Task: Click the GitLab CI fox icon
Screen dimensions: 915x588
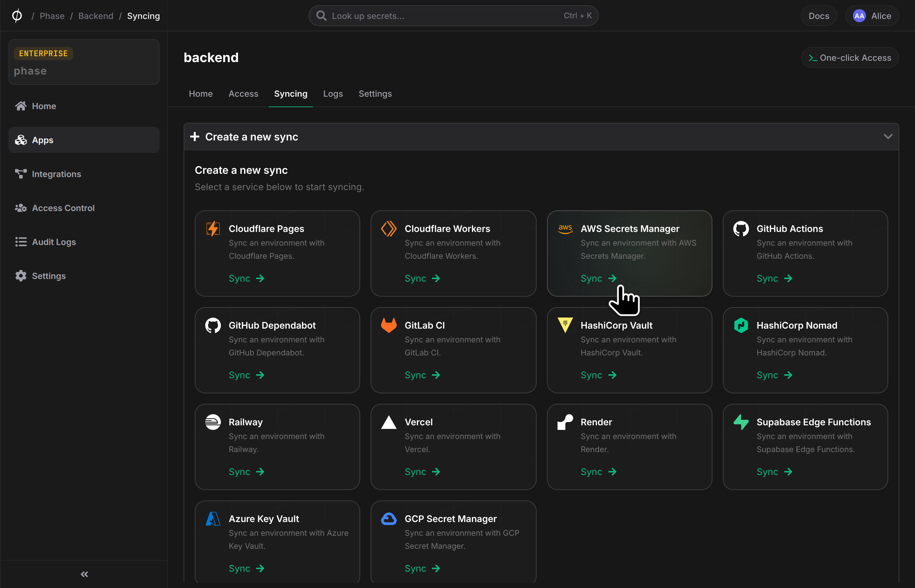Action: [x=389, y=325]
